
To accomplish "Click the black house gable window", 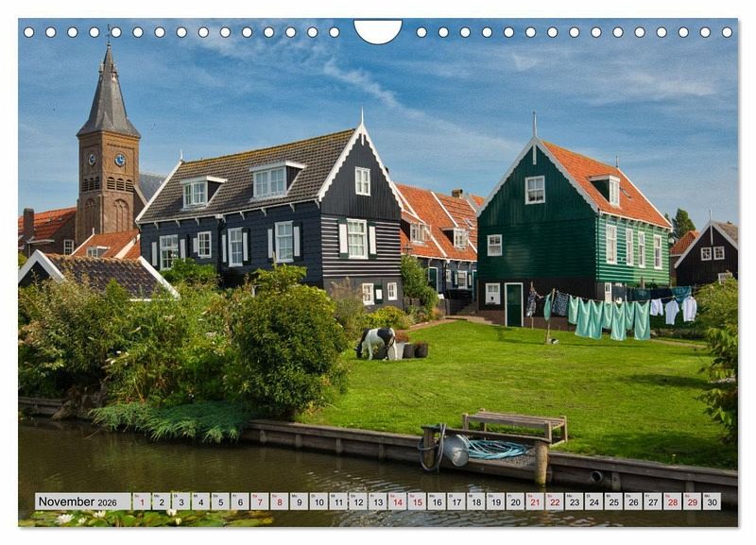I will [x=363, y=180].
